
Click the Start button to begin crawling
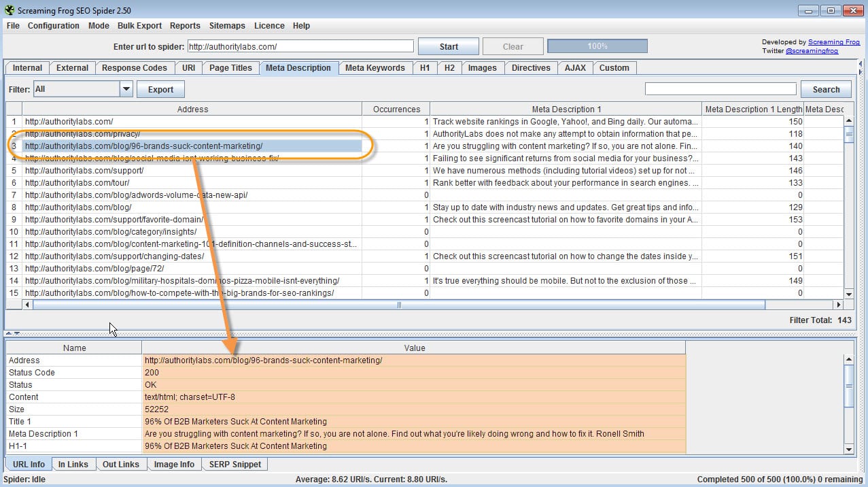449,47
